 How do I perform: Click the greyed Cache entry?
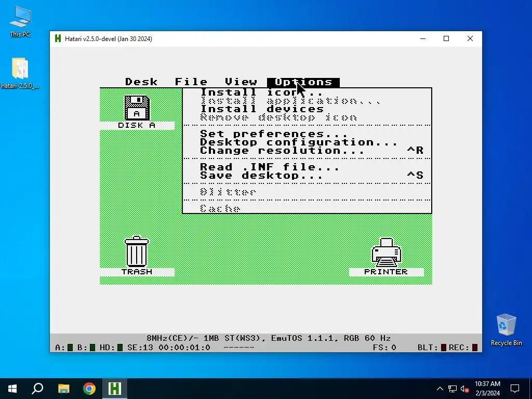(x=307, y=208)
